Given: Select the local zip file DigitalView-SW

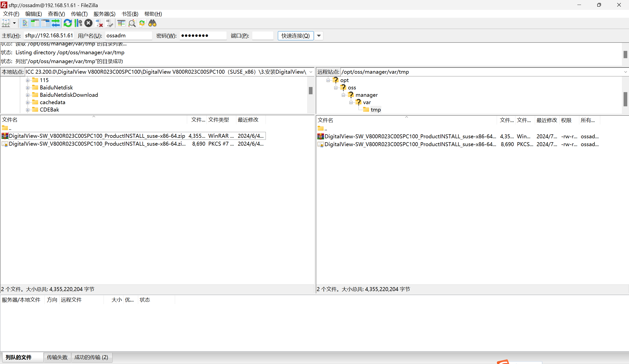Looking at the screenshot, I should (133, 136).
